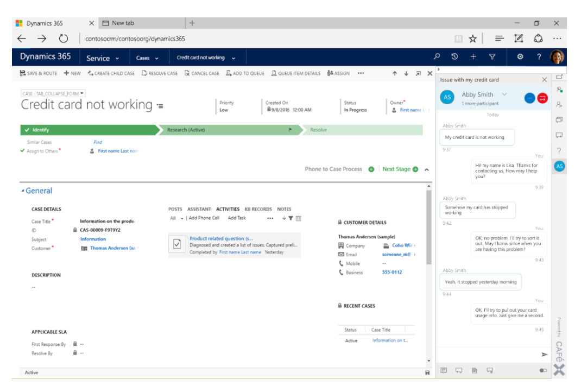Viewport: 581px width, 392px height.
Task: Open recently viewed items history icon
Action: point(454,56)
